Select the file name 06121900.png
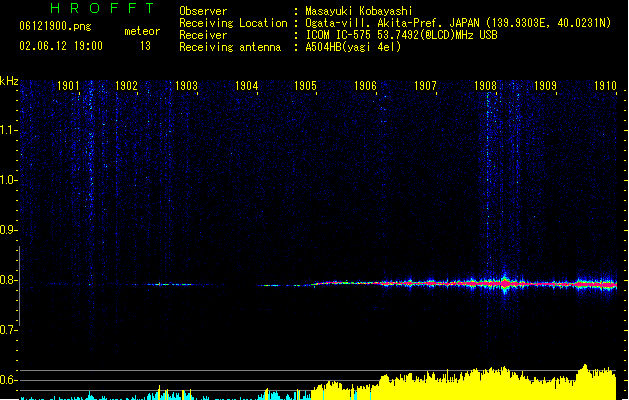The height and width of the screenshot is (400, 629). click(x=55, y=26)
